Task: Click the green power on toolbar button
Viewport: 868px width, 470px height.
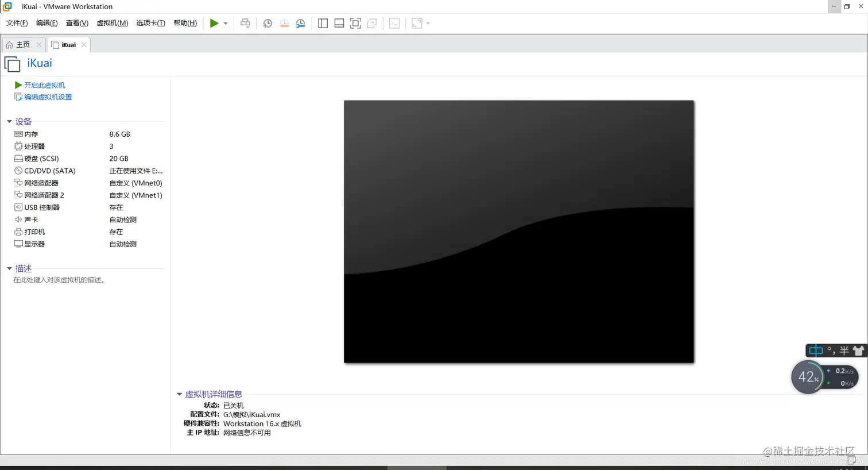Action: click(214, 24)
